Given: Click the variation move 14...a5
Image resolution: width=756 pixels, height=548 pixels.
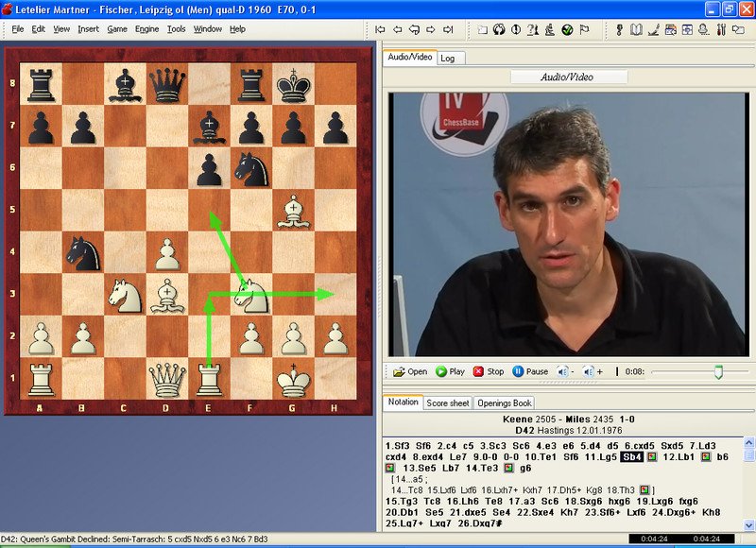Looking at the screenshot, I should tap(411, 479).
